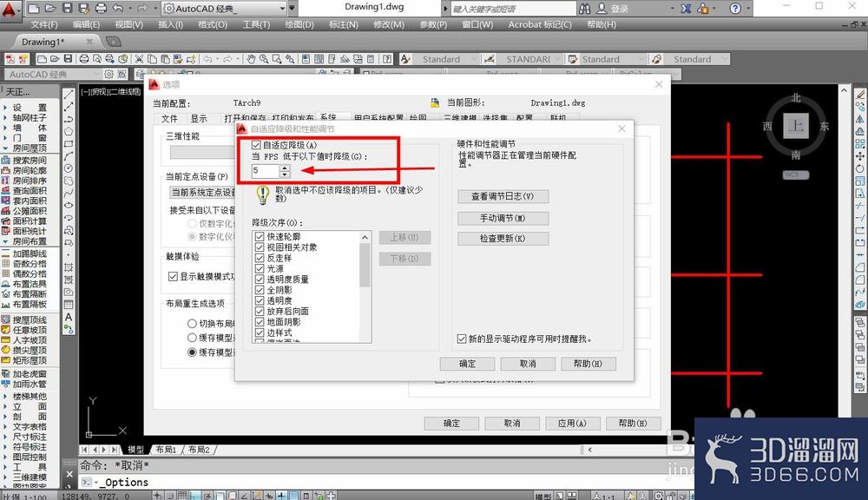
Task: Uncheck 视图相关对象 in degradation list
Action: click(x=260, y=247)
